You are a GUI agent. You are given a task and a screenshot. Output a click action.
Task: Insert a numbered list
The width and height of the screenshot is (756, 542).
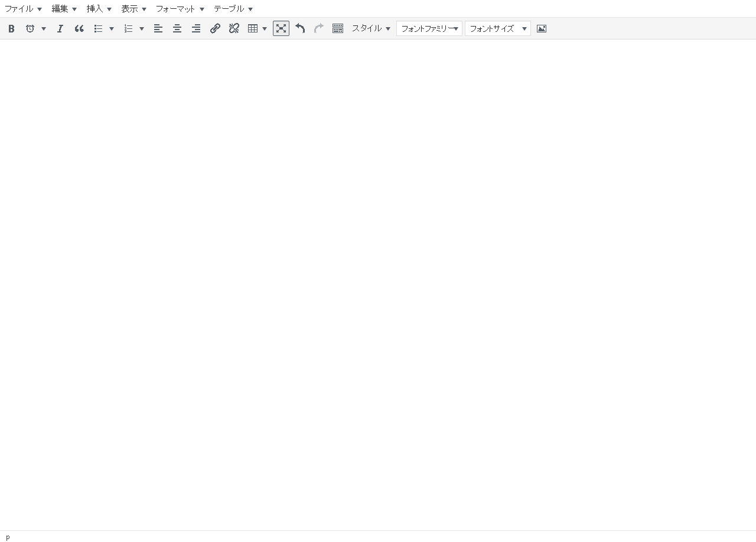pos(129,28)
